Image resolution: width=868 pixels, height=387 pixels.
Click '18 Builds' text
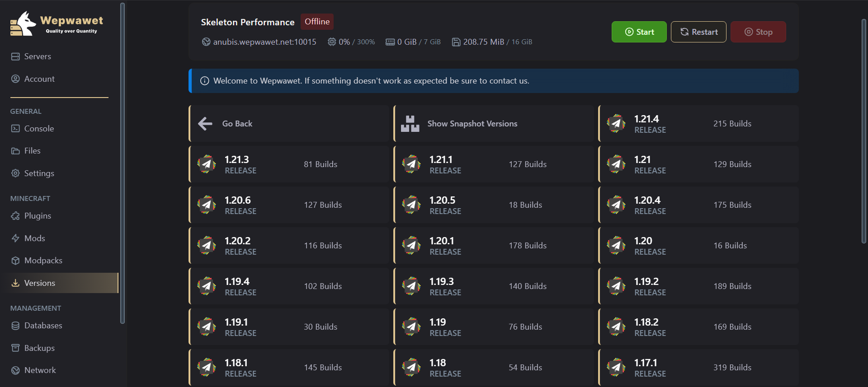tap(525, 205)
